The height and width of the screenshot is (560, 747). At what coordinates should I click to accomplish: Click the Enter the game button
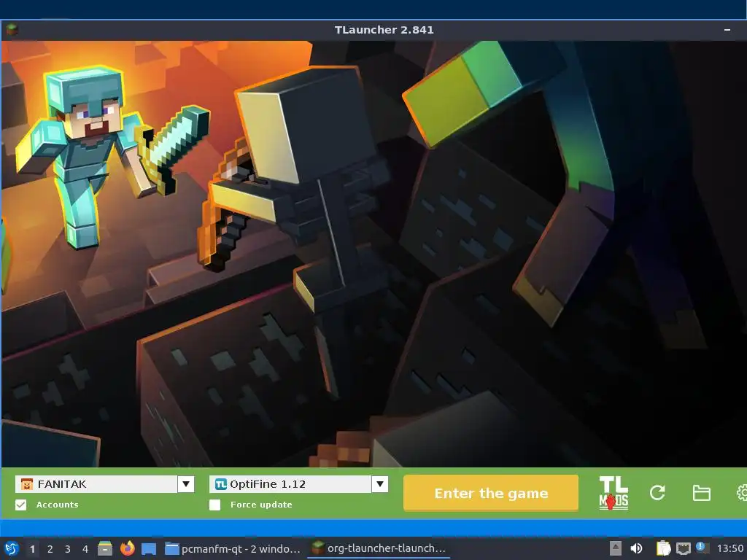coord(491,493)
